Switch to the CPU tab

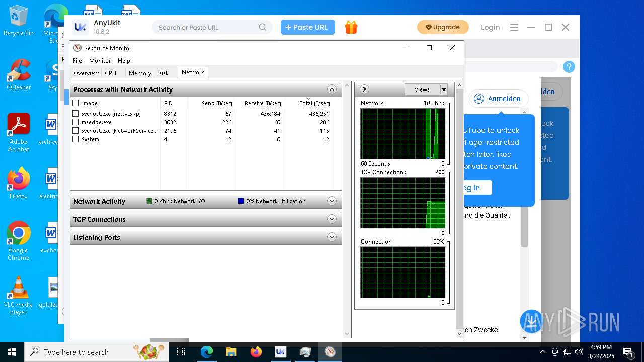point(111,73)
